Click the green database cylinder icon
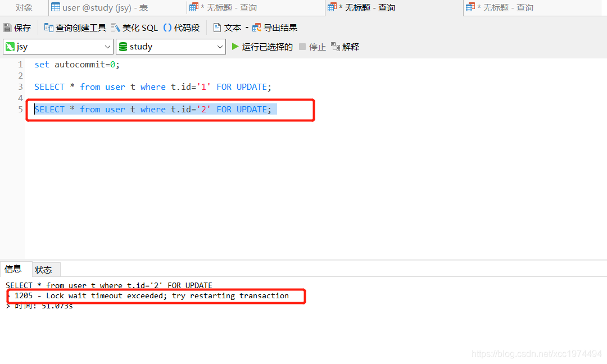The image size is (607, 364). point(123,47)
